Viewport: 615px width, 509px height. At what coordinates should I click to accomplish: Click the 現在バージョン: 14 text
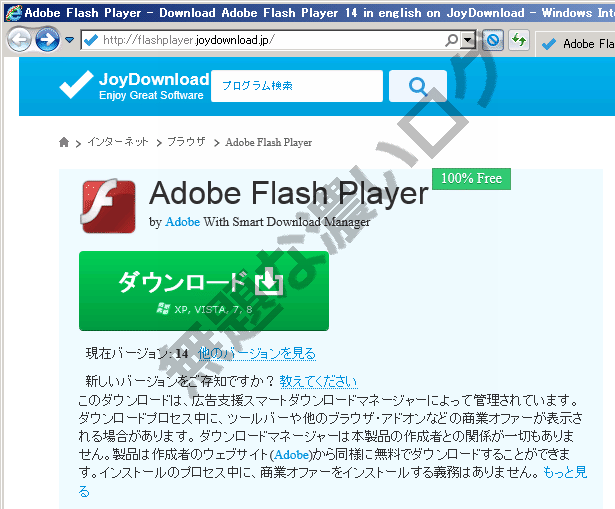[x=137, y=353]
